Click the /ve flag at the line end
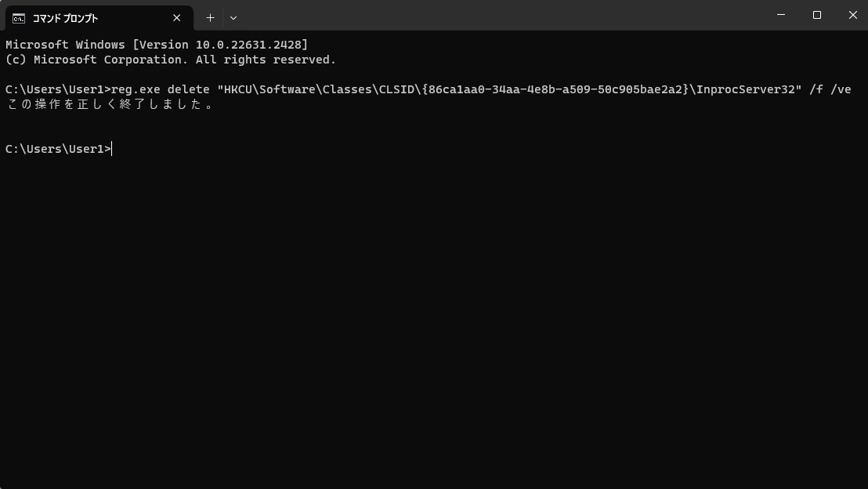 pos(841,89)
